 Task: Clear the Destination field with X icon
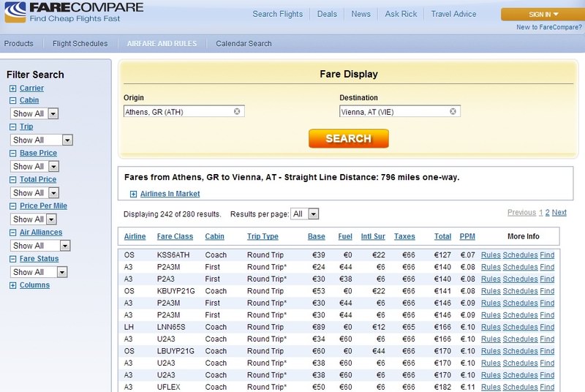[453, 111]
